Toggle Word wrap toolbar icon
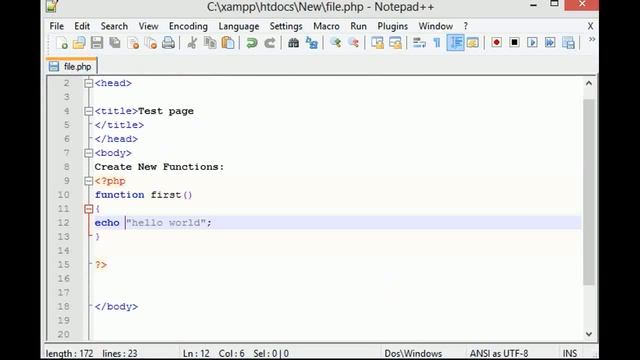 pos(419,43)
